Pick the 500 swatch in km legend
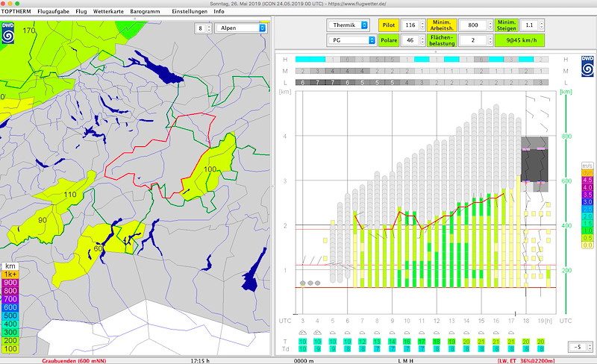The image size is (597, 364). coord(10,316)
